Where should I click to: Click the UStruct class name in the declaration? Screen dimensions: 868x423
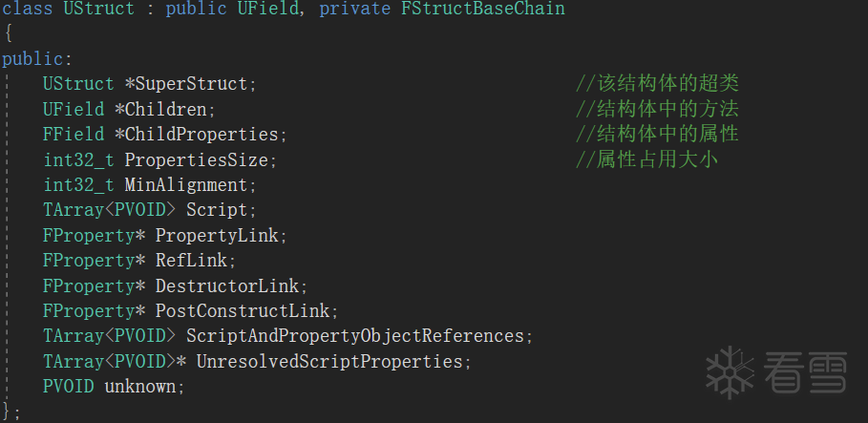94,9
